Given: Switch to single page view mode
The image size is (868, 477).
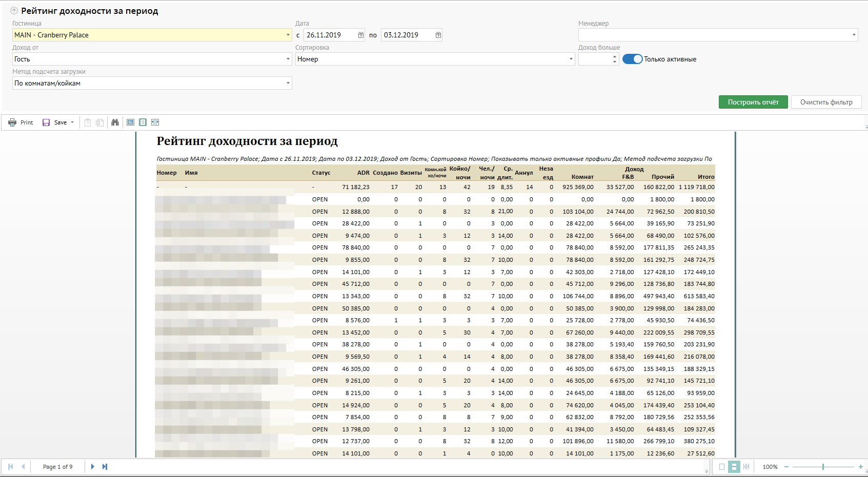Looking at the screenshot, I should tap(722, 467).
